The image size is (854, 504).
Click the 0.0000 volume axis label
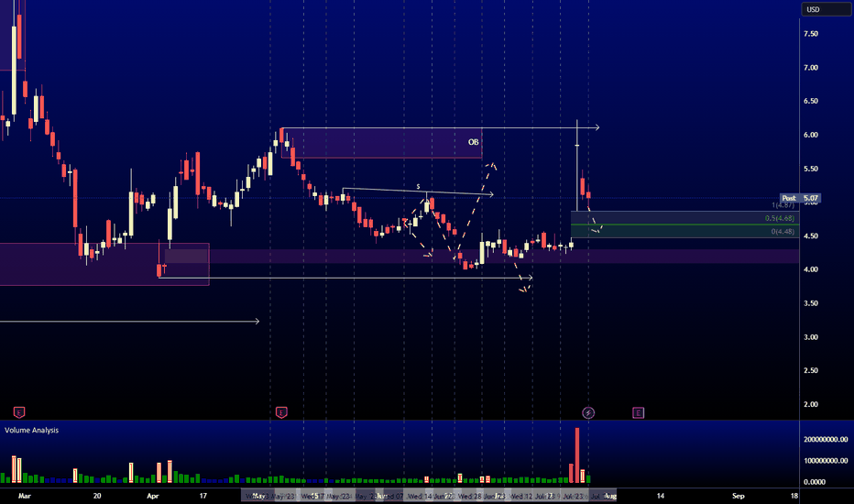(815, 482)
